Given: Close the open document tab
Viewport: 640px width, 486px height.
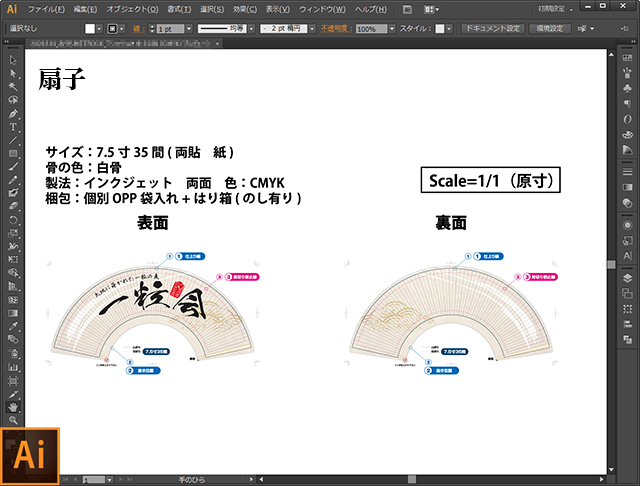Looking at the screenshot, I should click(x=218, y=43).
